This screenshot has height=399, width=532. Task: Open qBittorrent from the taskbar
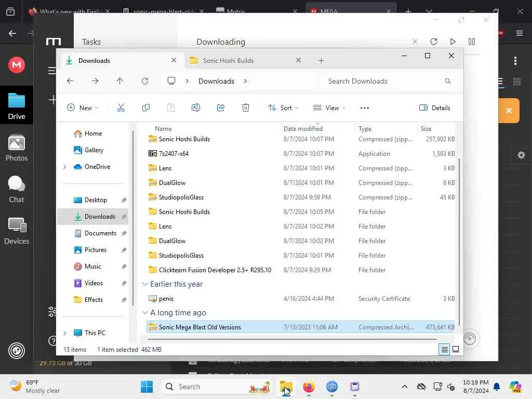(331, 387)
